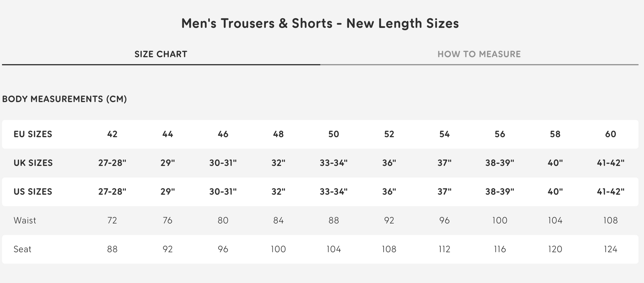Image resolution: width=644 pixels, height=283 pixels.
Task: Select the SIZE CHART tab
Action: click(x=160, y=54)
